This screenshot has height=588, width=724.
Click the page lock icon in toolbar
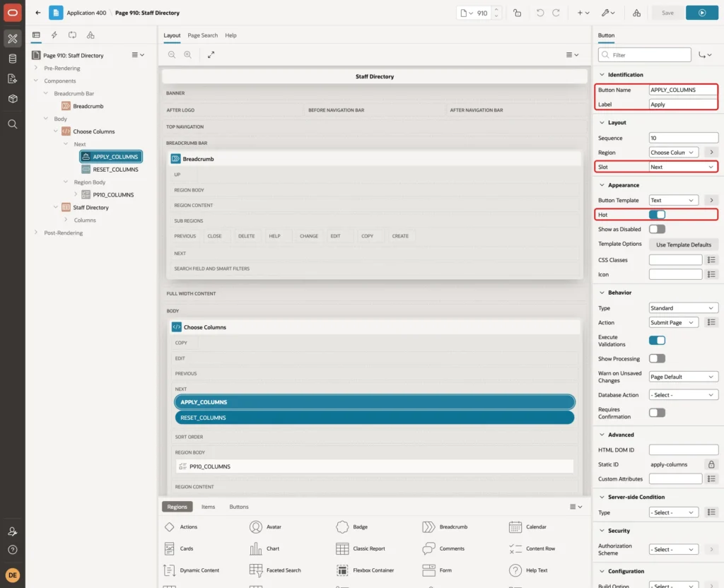517,13
